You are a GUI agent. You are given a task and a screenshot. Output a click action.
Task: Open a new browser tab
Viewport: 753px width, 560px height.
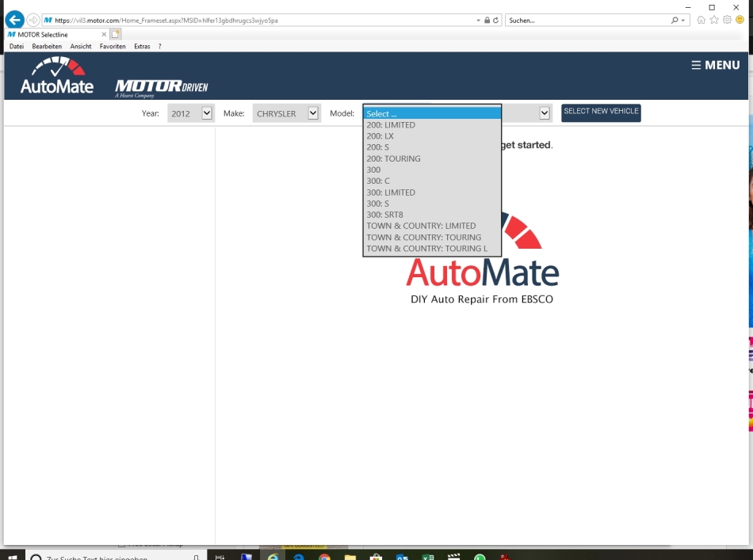[116, 34]
